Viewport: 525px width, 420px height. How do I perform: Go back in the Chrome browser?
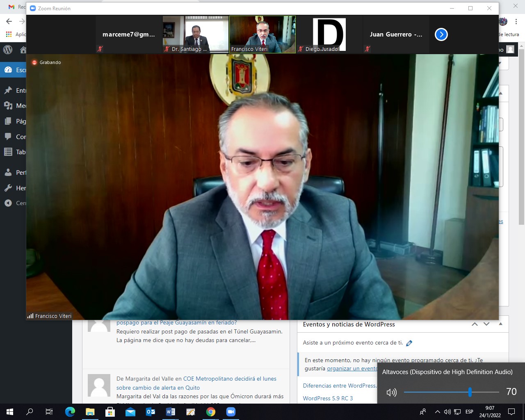tap(9, 21)
